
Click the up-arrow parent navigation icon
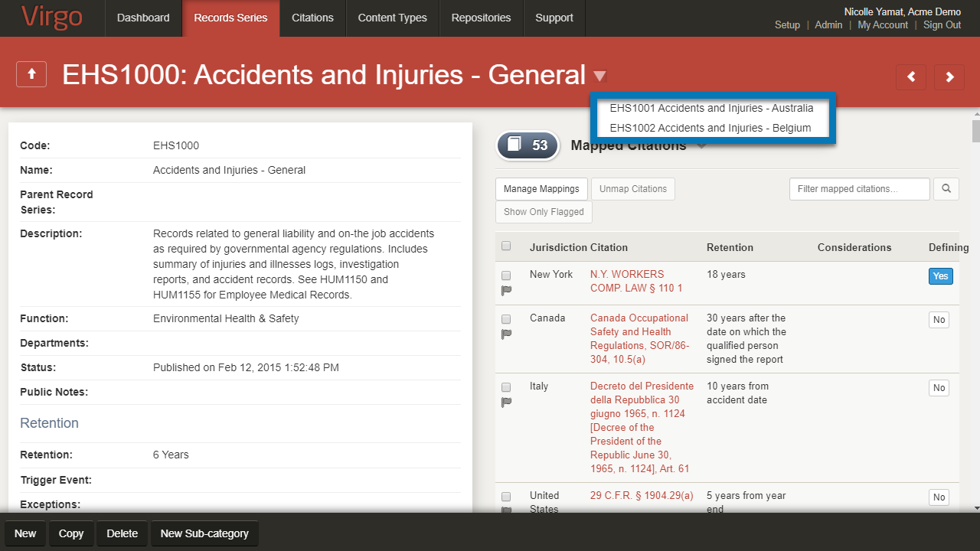click(x=31, y=75)
